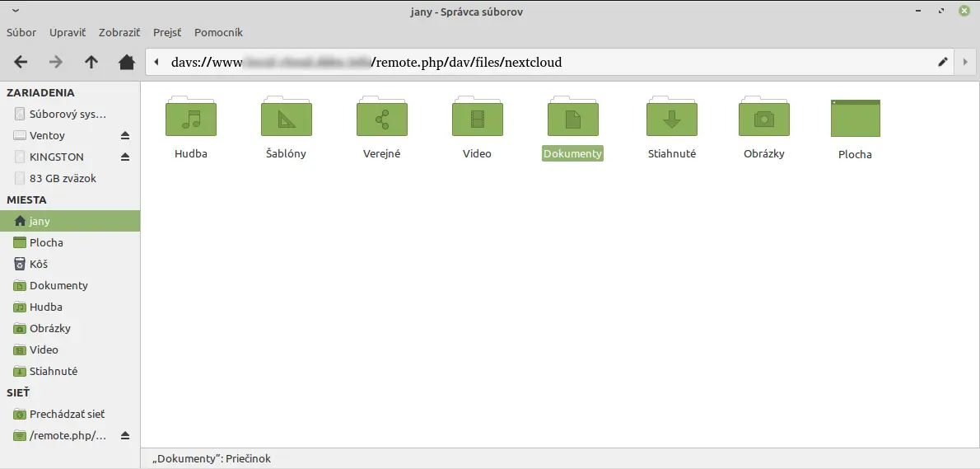
Task: Click the Stiahnuté folder name label
Action: 672,153
